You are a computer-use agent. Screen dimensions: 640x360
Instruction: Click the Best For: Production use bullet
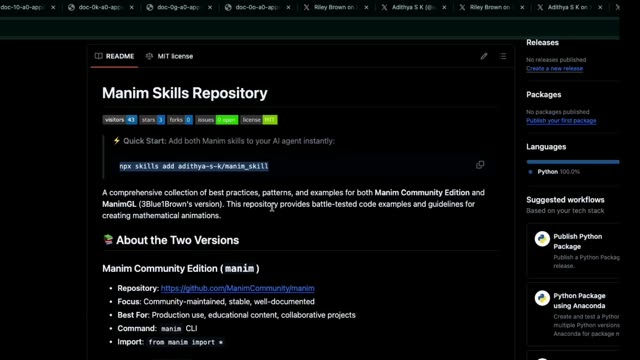236,315
